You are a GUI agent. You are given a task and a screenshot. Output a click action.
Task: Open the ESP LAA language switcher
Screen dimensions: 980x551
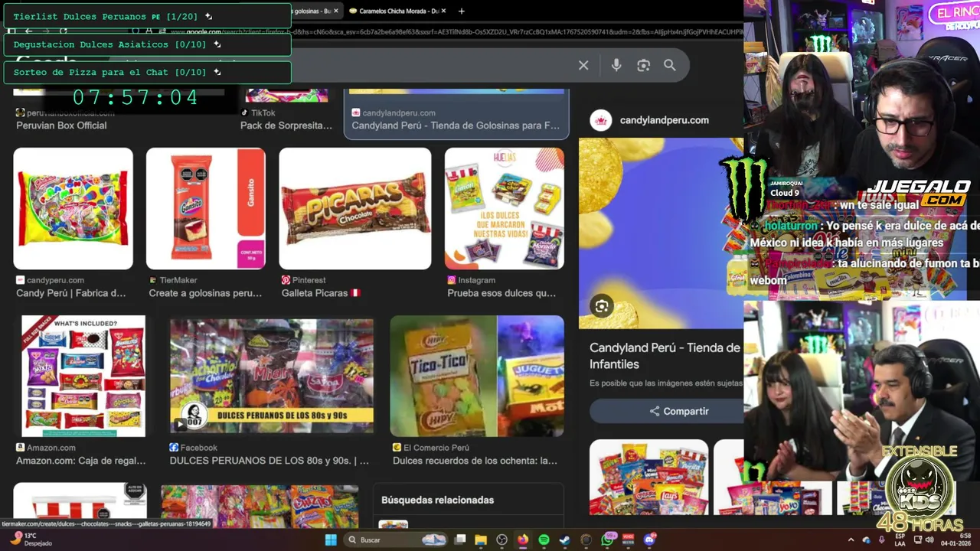pyautogui.click(x=900, y=540)
